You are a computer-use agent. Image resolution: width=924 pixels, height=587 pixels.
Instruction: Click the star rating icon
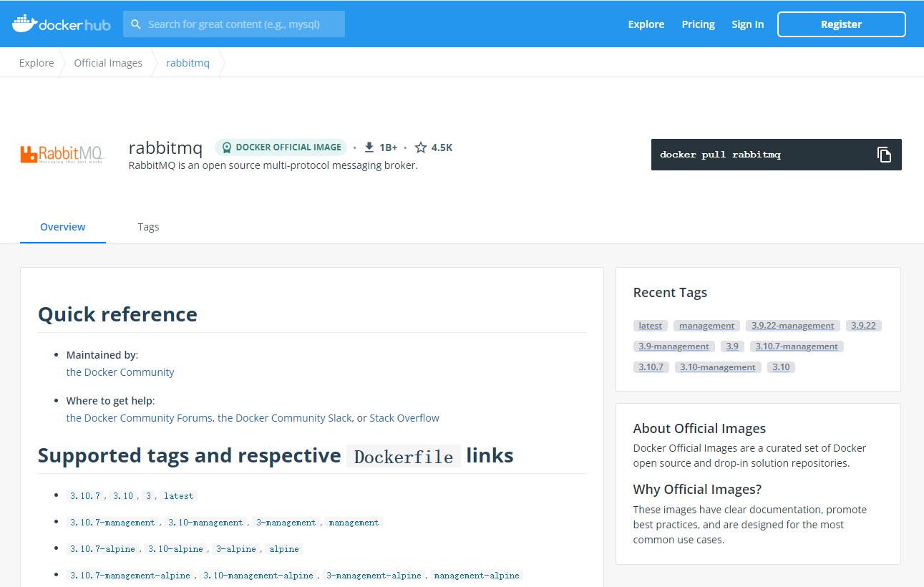(421, 147)
